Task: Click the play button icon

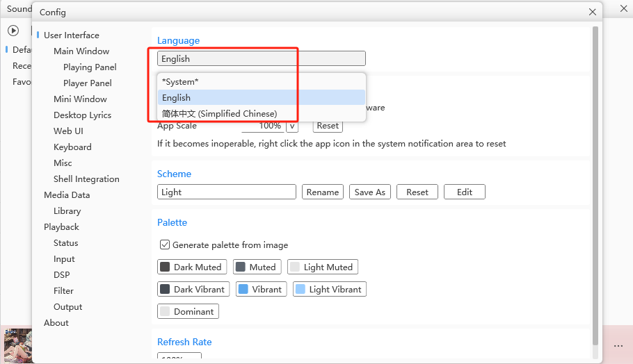Action: coord(13,31)
